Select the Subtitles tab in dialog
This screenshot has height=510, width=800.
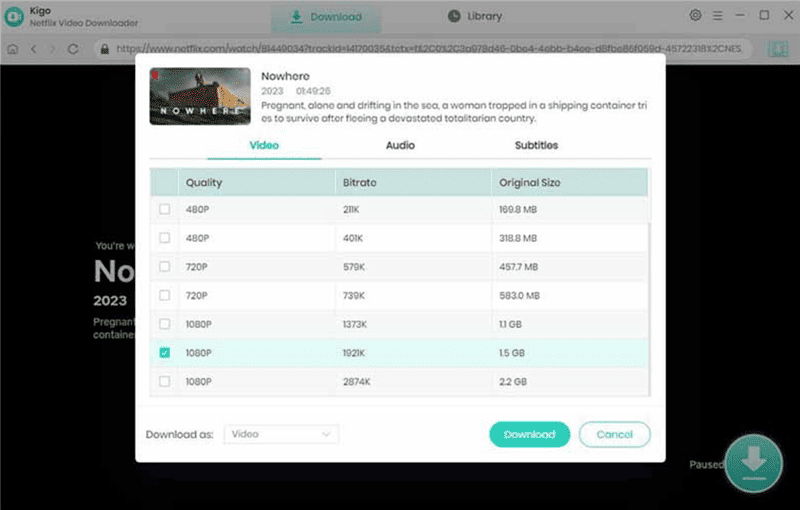(x=536, y=145)
